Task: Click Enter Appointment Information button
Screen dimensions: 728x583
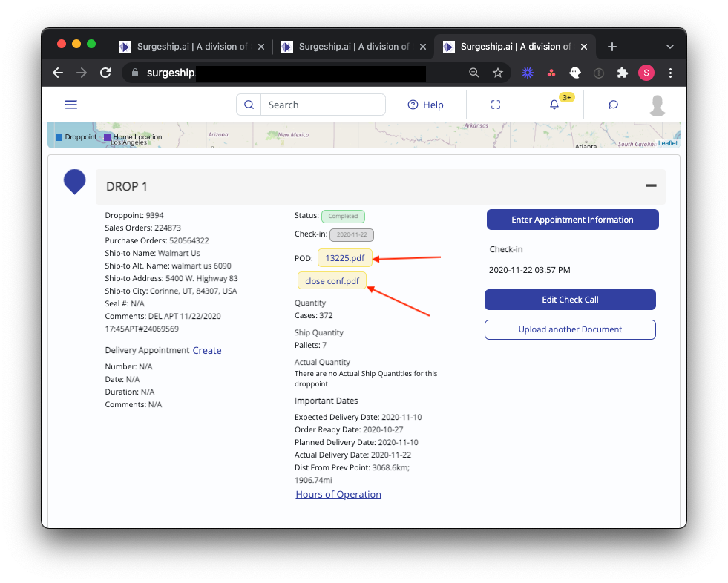Action: 572,220
